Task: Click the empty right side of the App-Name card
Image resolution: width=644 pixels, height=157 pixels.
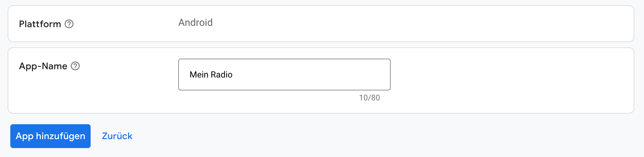Action: pyautogui.click(x=511, y=80)
